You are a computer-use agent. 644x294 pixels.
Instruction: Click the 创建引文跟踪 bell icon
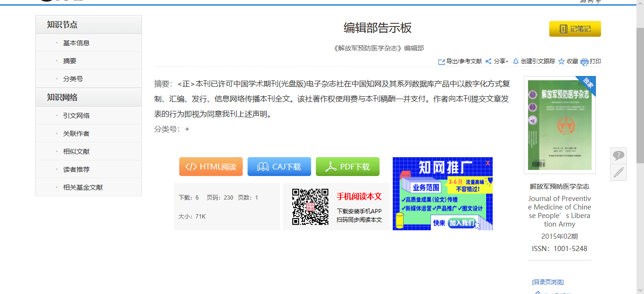[x=515, y=61]
